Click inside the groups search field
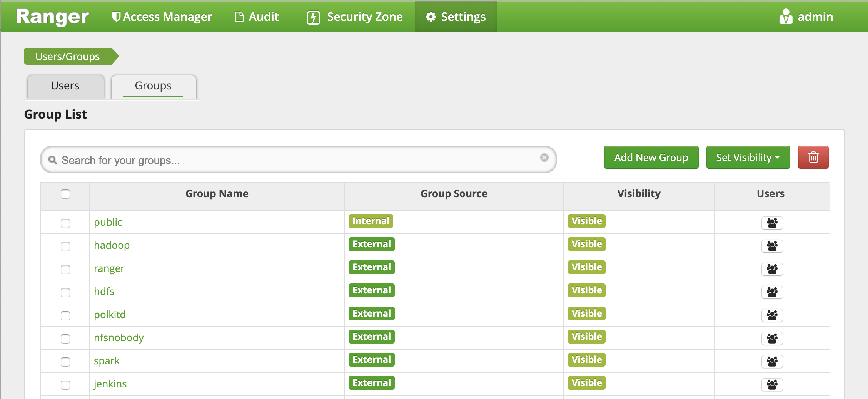 (269, 159)
